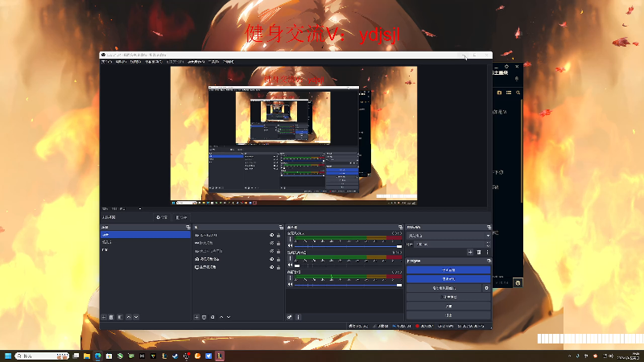The image size is (644, 362).
Task: Hide the camera-icon source via eye icon
Action: 271,259
